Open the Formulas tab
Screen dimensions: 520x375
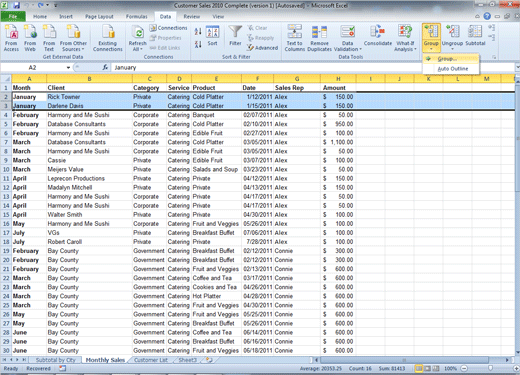pos(137,16)
